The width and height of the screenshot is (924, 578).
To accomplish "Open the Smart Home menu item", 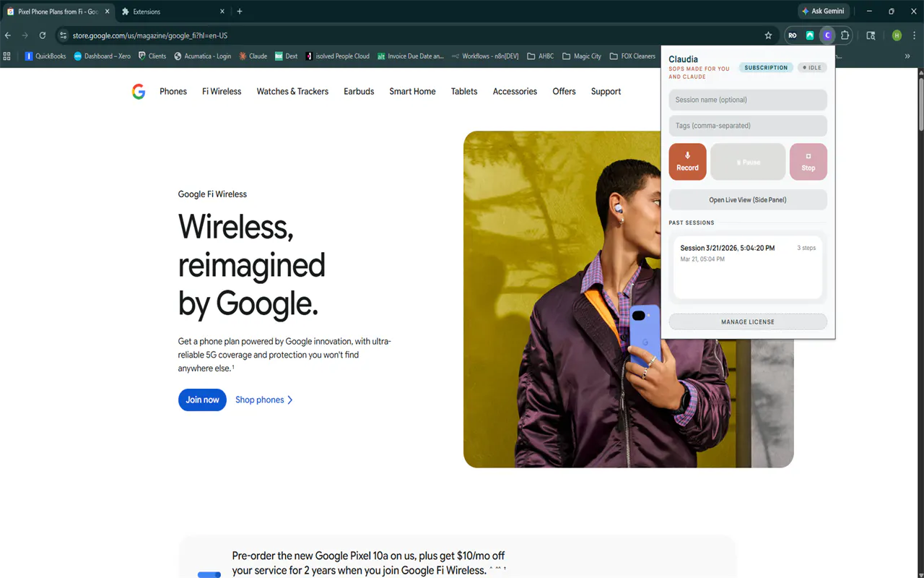I will tap(412, 92).
